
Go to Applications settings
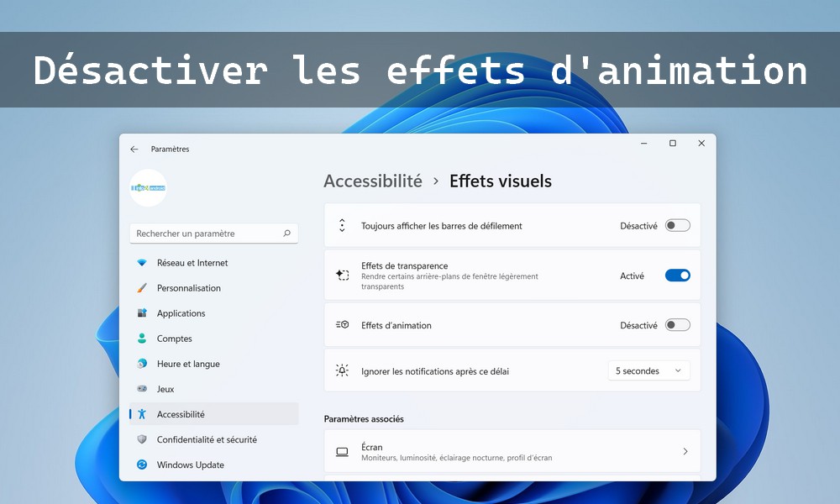tap(213, 313)
